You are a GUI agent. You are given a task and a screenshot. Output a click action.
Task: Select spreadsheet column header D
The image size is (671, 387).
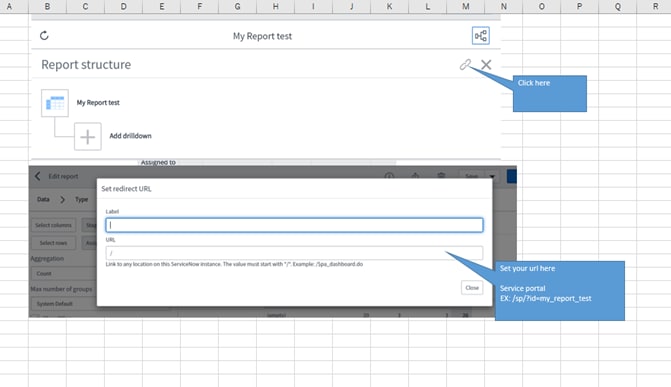(123, 6)
